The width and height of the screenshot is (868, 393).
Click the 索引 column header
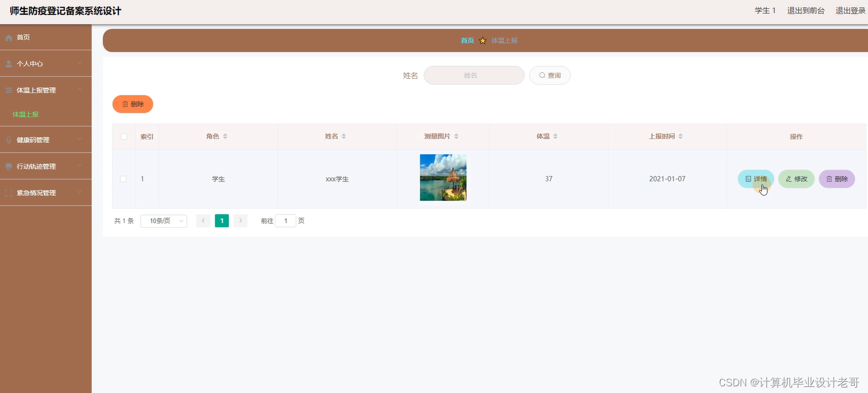(147, 137)
